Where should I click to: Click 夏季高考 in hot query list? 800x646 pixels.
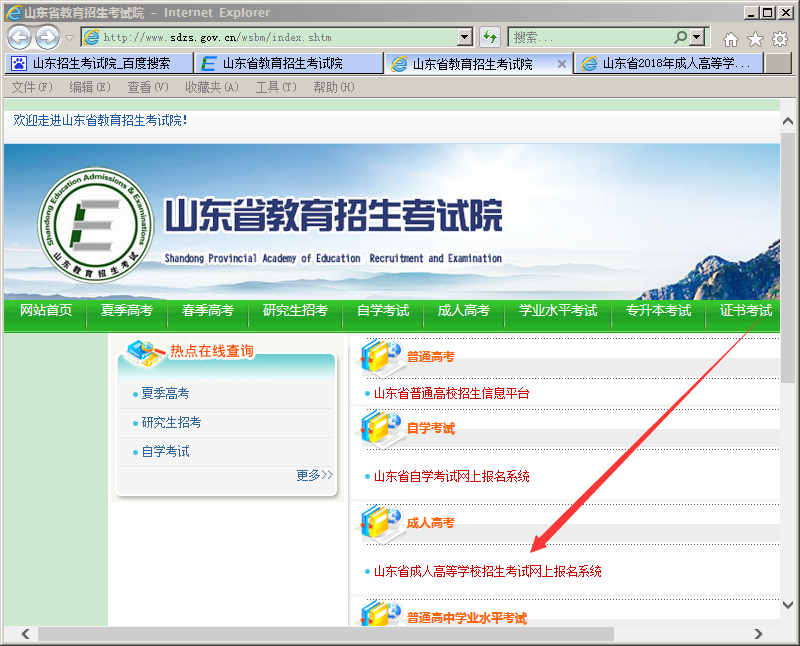tap(165, 393)
